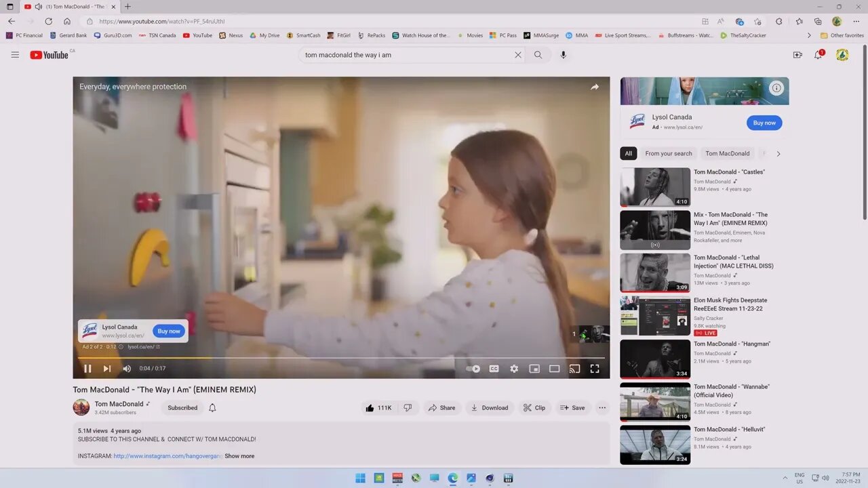This screenshot has height=488, width=868.
Task: Click the video progress bar
Action: point(341,358)
